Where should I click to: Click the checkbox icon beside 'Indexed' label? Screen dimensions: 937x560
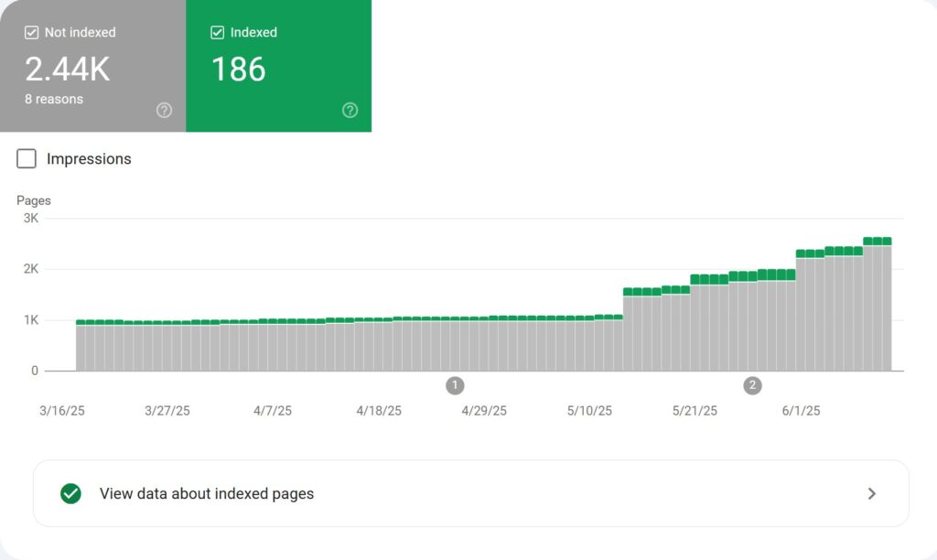(x=216, y=32)
